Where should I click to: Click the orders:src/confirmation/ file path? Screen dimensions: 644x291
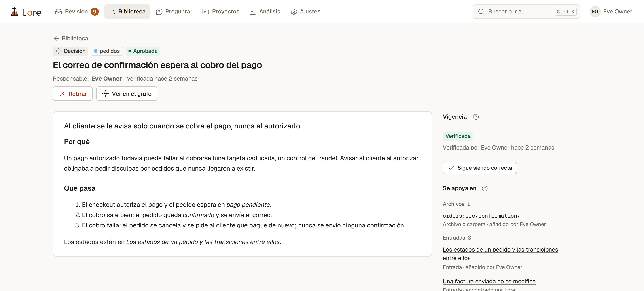[481, 216]
